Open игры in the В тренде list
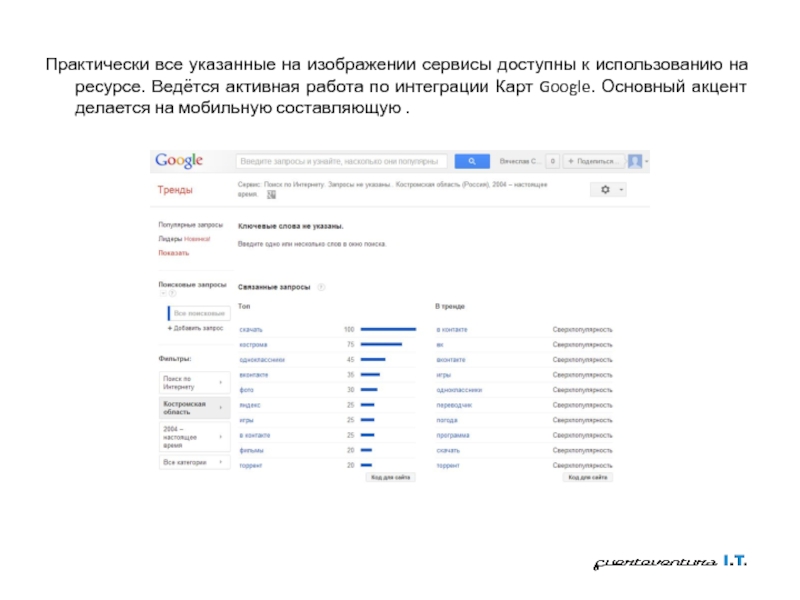 443,375
